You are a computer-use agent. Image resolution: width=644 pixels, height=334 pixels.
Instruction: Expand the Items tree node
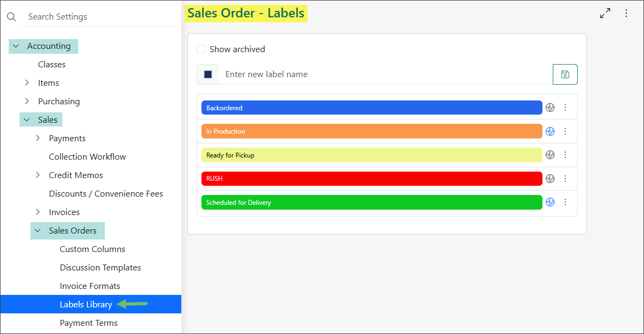click(x=27, y=83)
